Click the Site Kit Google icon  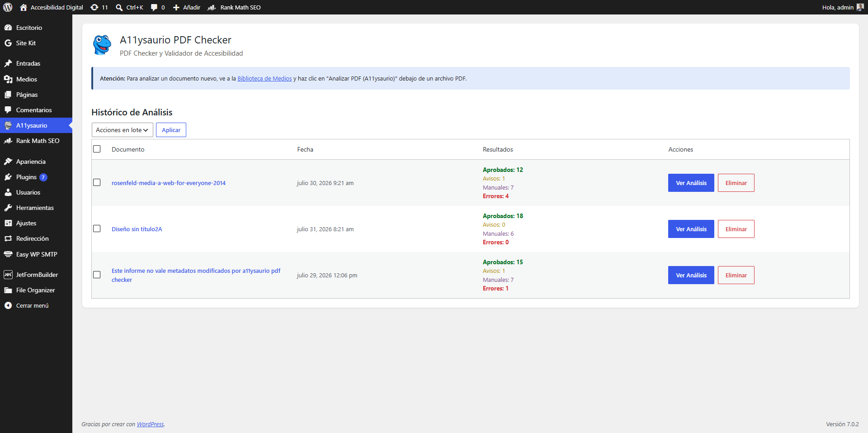8,43
